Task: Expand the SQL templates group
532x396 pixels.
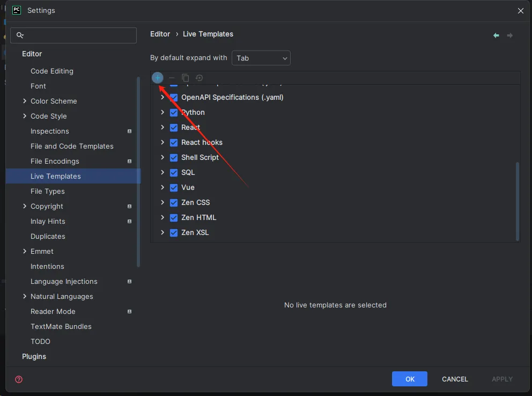Action: pos(162,172)
